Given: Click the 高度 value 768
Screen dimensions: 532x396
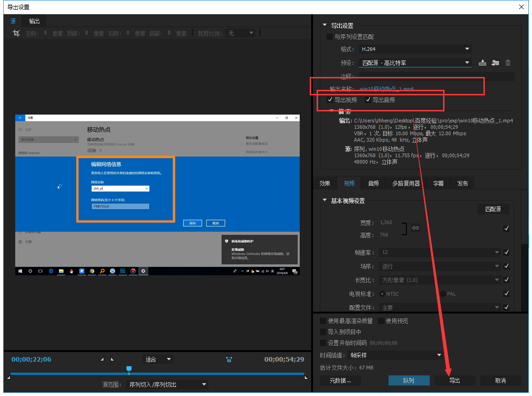Looking at the screenshot, I should [x=384, y=235].
